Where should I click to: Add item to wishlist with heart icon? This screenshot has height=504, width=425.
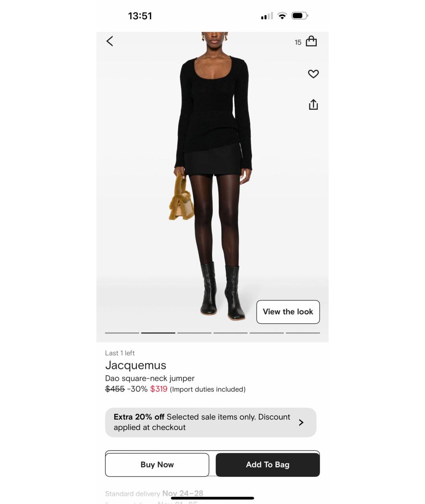pyautogui.click(x=313, y=74)
